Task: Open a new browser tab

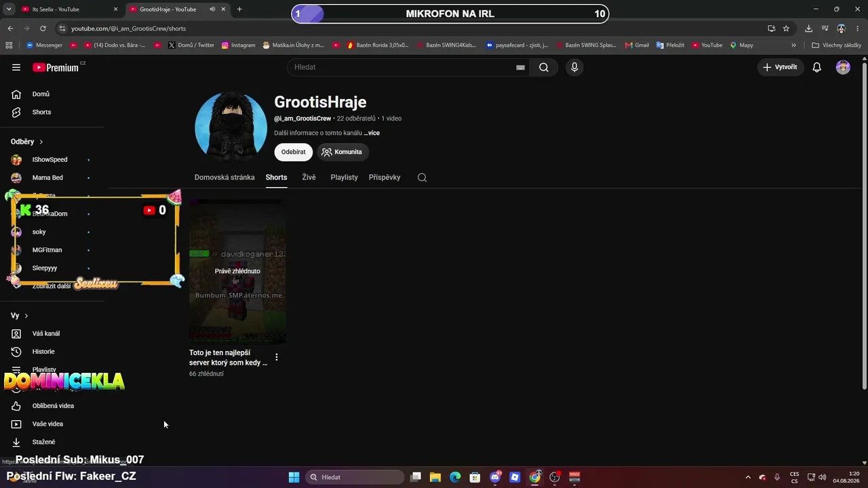Action: (239, 9)
